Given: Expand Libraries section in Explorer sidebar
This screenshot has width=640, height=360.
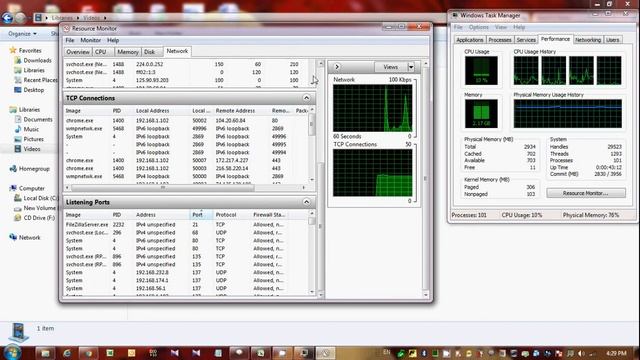Looking at the screenshot, I should coord(29,110).
